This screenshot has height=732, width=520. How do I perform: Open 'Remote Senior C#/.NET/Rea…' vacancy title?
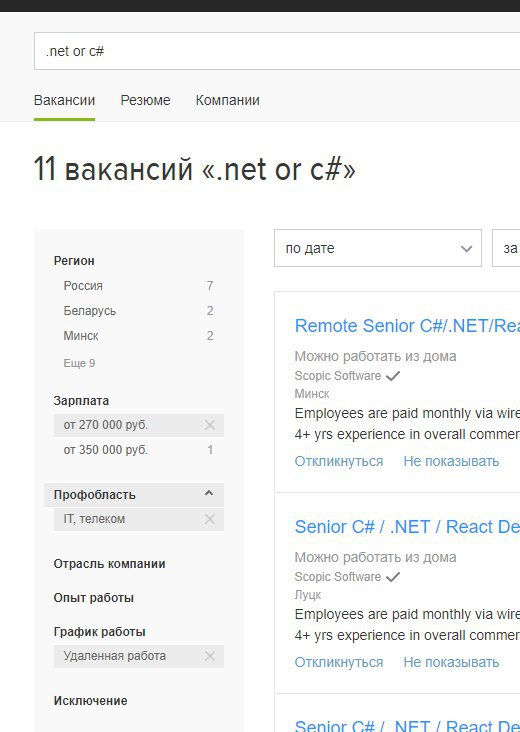[x=407, y=326]
